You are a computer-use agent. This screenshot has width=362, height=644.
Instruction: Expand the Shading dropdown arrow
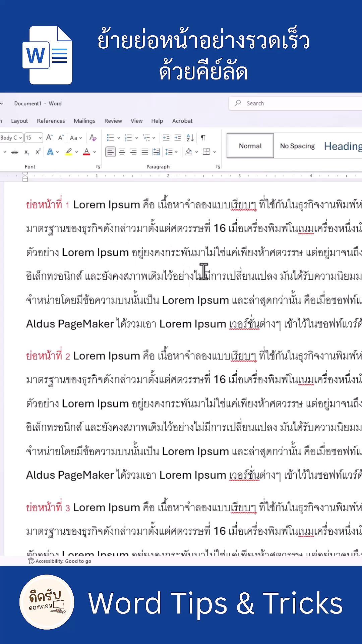[x=197, y=152]
